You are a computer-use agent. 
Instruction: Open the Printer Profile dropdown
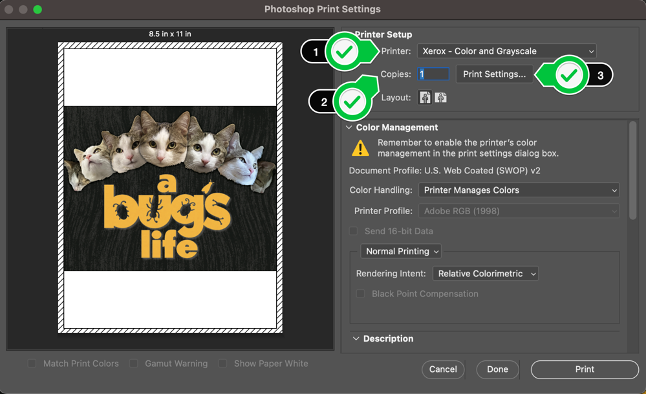point(519,211)
